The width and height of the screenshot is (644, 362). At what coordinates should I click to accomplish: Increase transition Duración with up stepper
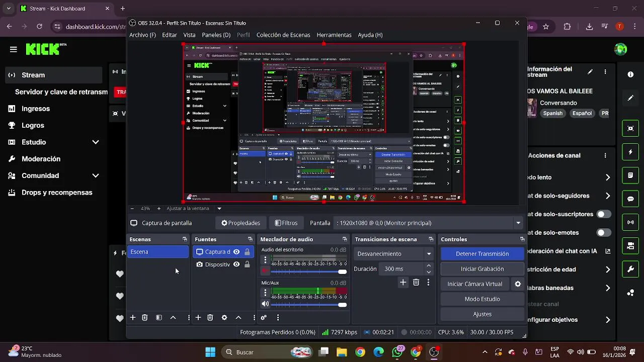pos(429,266)
